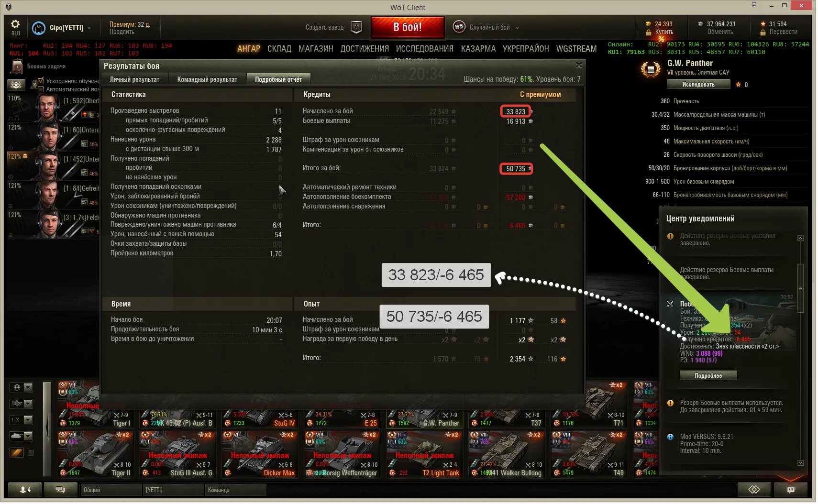Viewport: 818px width, 504px height.
Task: Open the УКРЕПРАЙОН menu
Action: [526, 49]
